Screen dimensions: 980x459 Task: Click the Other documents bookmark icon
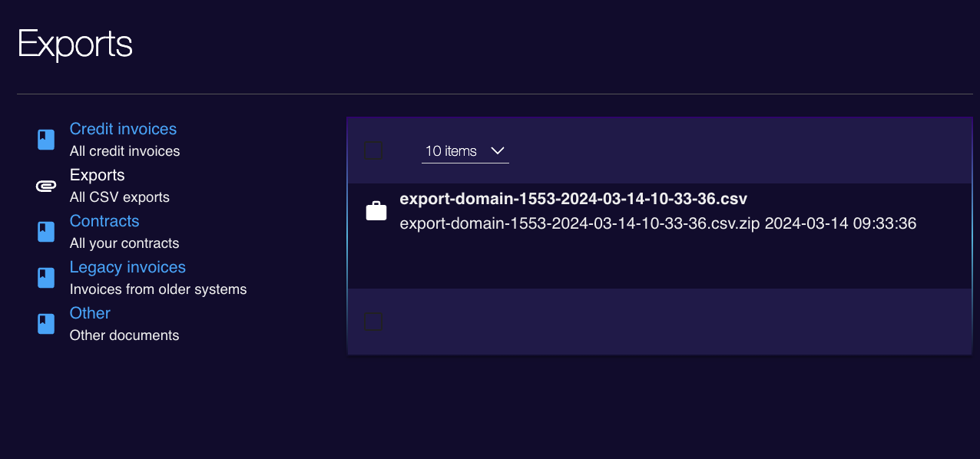(46, 324)
